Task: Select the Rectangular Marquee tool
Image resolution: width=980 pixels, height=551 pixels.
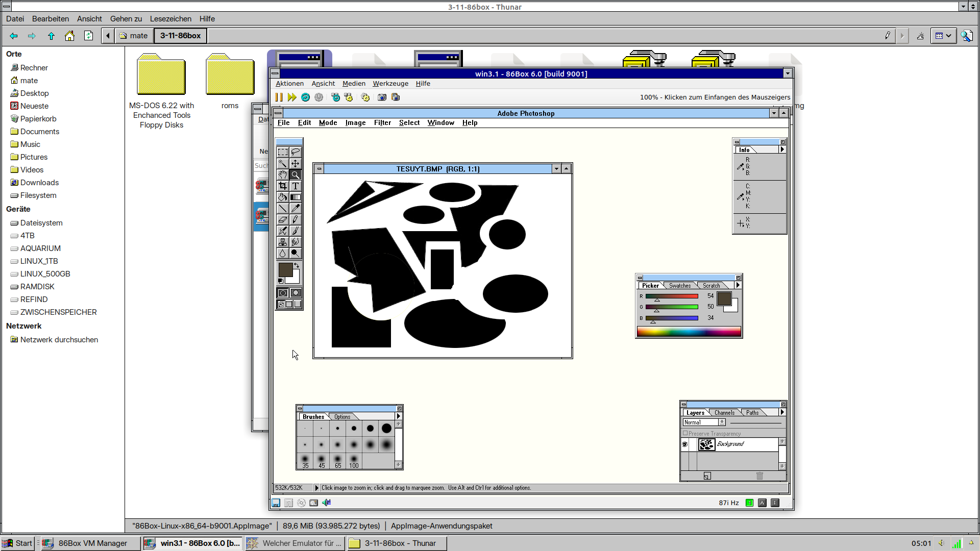Action: coord(283,152)
